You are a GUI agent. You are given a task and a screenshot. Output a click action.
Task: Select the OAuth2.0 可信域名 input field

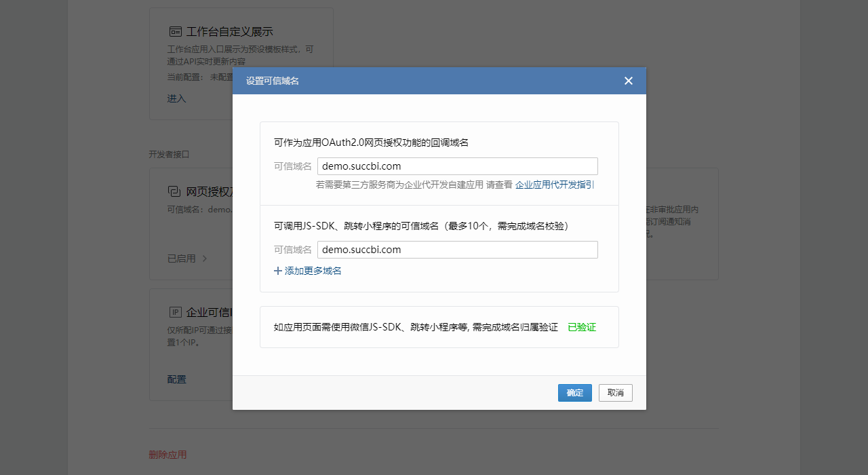(457, 166)
